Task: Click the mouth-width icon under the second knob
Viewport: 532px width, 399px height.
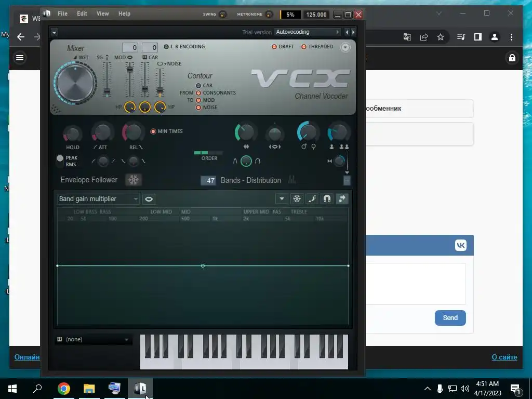Action: [x=275, y=147]
